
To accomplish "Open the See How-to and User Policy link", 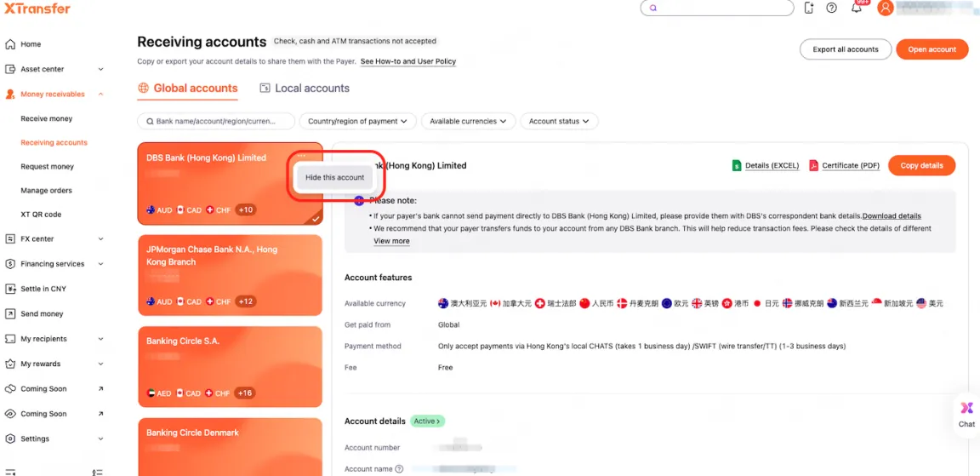I will tap(408, 62).
